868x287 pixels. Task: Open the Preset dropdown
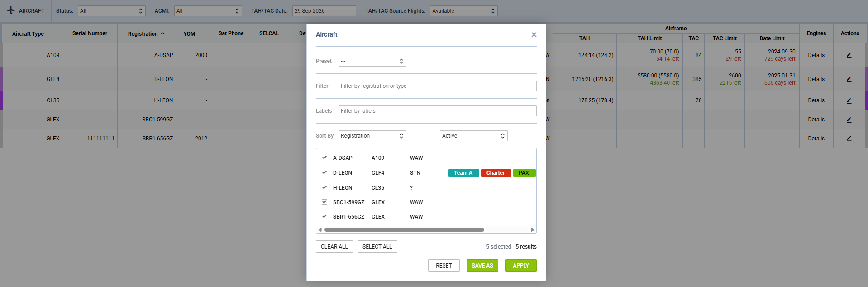click(372, 61)
